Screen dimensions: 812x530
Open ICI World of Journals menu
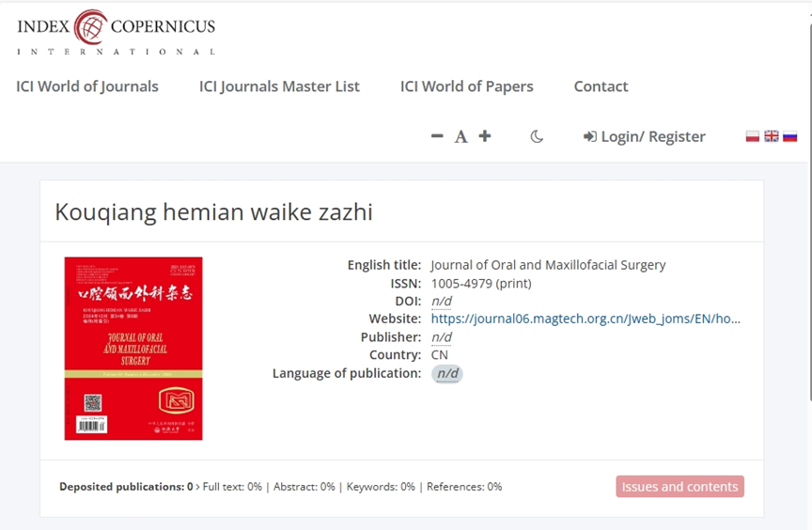(x=87, y=86)
